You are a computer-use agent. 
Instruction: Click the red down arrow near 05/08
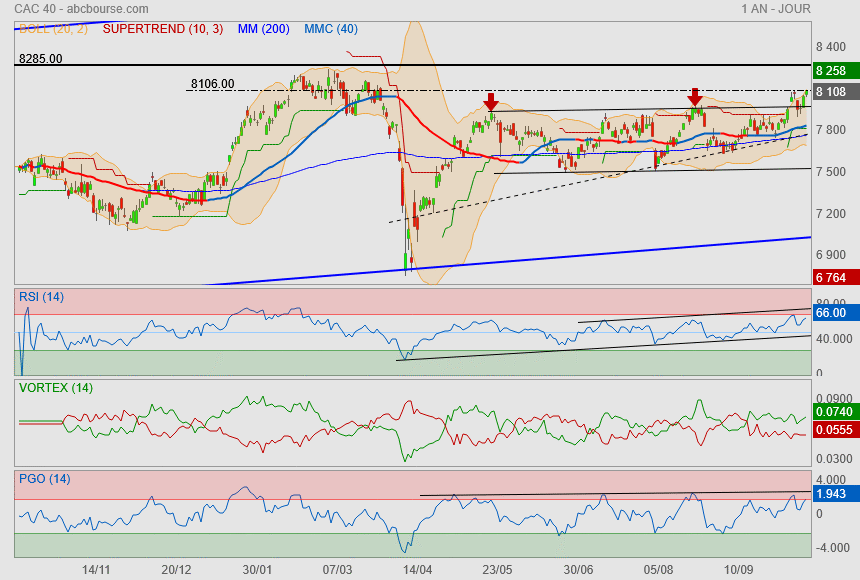click(x=695, y=97)
